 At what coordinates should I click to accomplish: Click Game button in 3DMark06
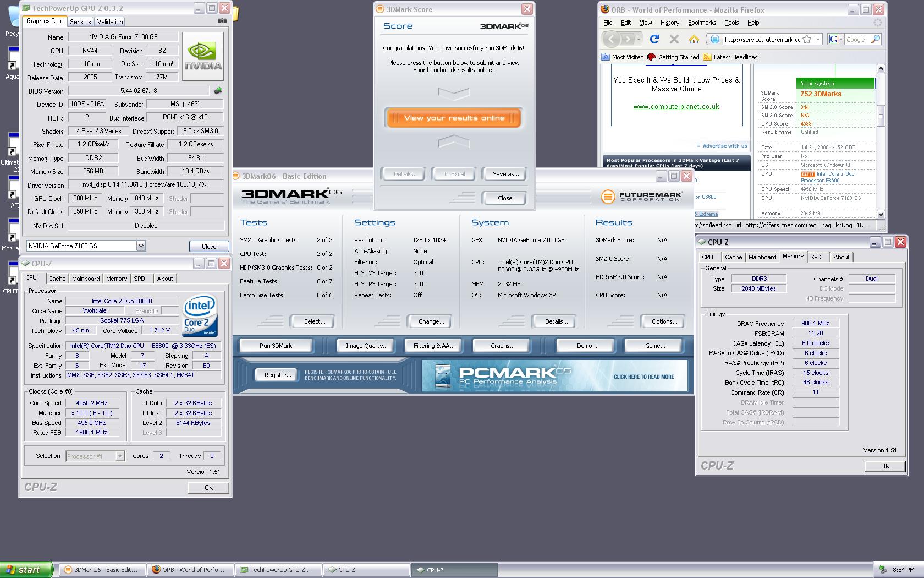pos(654,346)
